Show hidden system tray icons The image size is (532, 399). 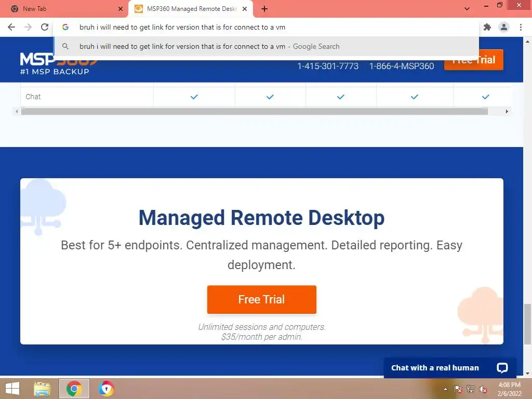(445, 389)
